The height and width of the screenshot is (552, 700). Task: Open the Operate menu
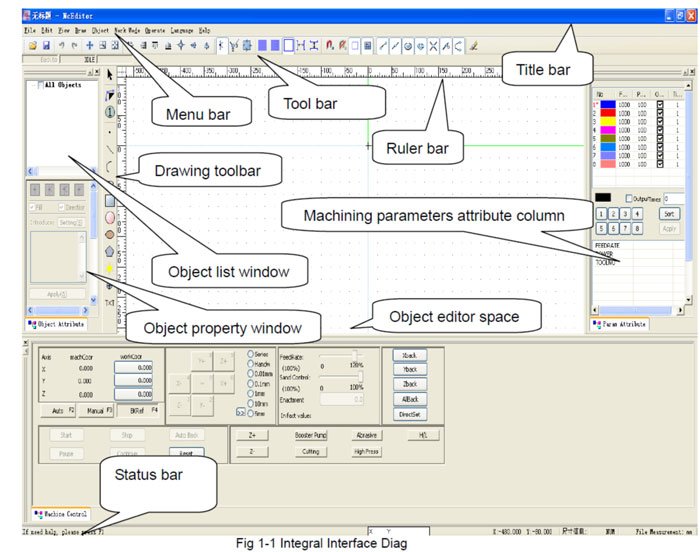[154, 30]
